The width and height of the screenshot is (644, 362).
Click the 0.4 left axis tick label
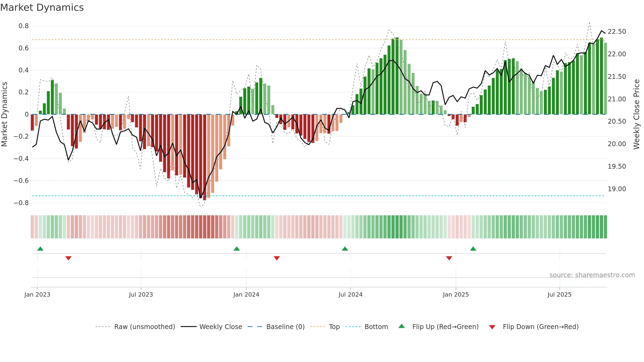click(24, 70)
